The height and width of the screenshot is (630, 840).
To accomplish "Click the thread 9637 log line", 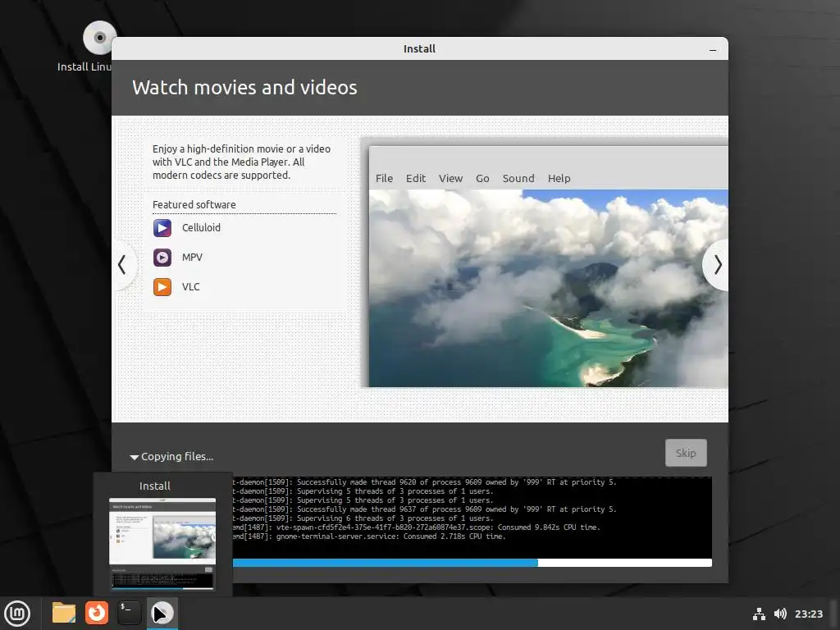I will (x=424, y=509).
